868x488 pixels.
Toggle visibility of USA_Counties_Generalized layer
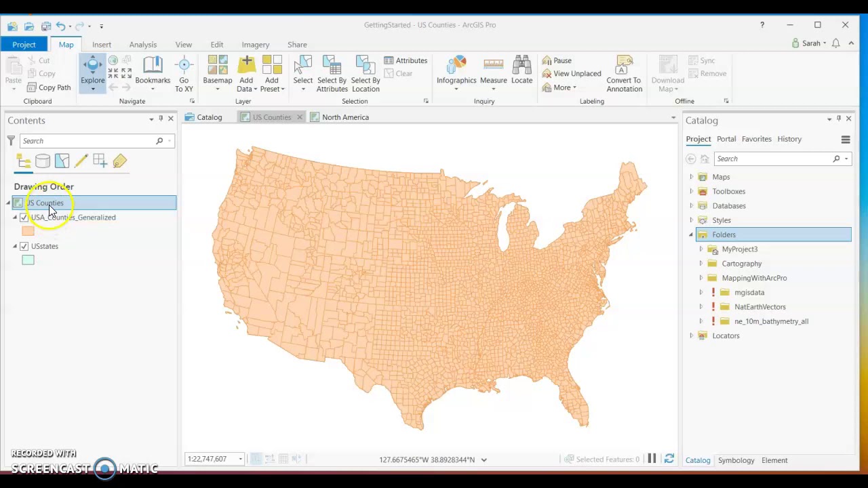[24, 218]
